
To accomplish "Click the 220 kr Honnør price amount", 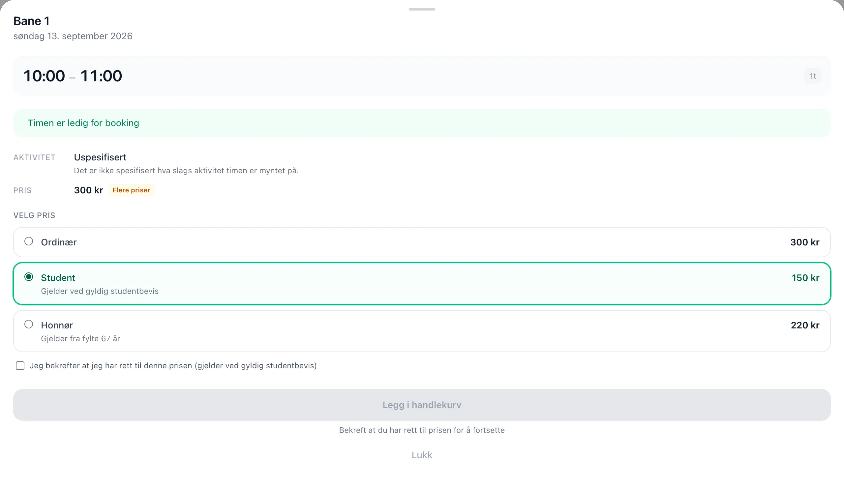I will [x=805, y=325].
